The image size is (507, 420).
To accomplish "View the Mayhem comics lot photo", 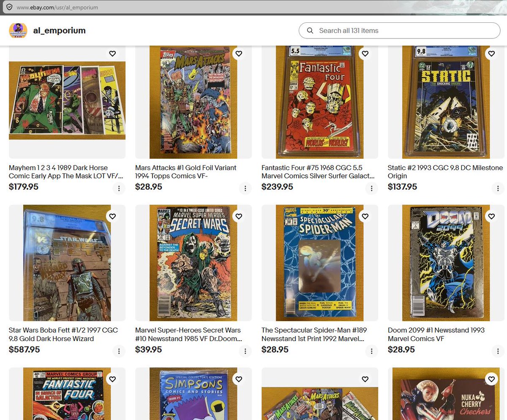I will pos(67,100).
